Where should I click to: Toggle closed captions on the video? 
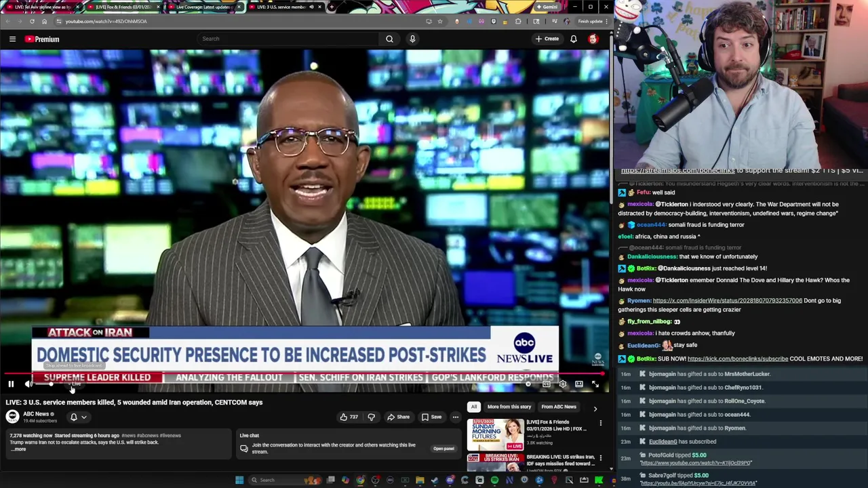(546, 384)
